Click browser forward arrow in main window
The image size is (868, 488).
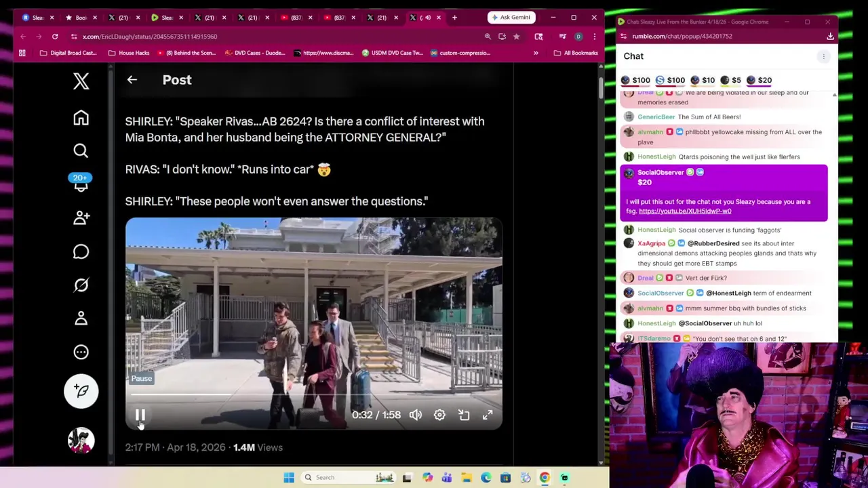coord(39,37)
